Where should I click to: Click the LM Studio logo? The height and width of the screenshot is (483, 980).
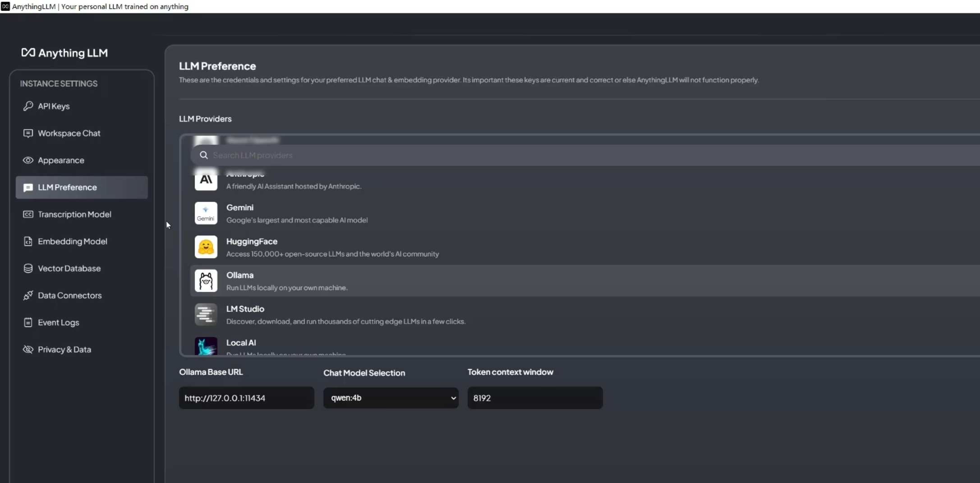[206, 314]
